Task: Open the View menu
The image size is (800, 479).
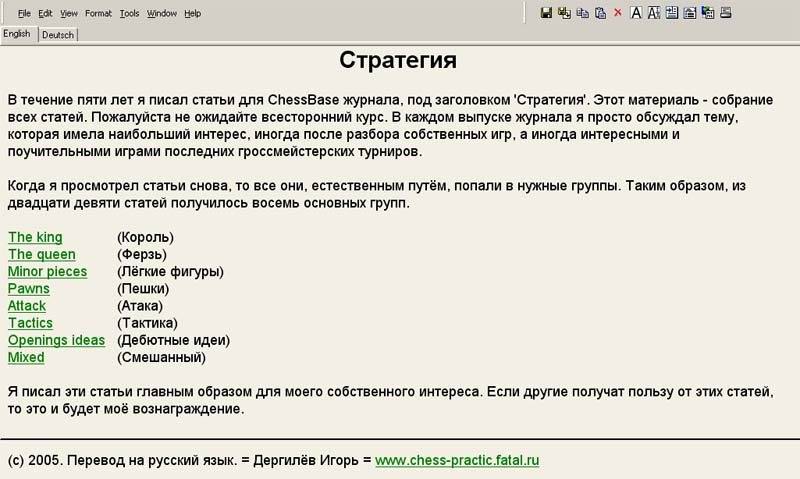Action: click(68, 13)
